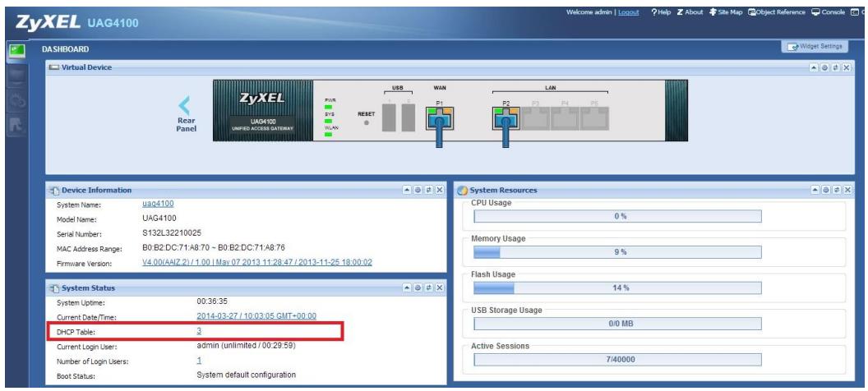Close the System Resources widget

[847, 190]
